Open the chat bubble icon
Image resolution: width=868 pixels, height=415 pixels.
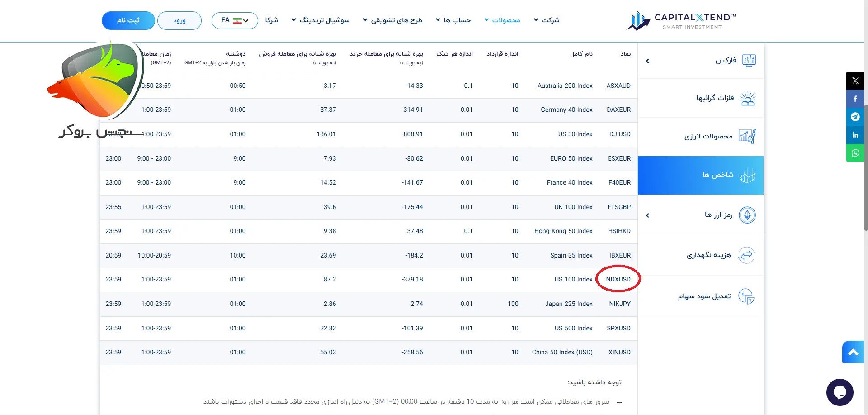(840, 392)
